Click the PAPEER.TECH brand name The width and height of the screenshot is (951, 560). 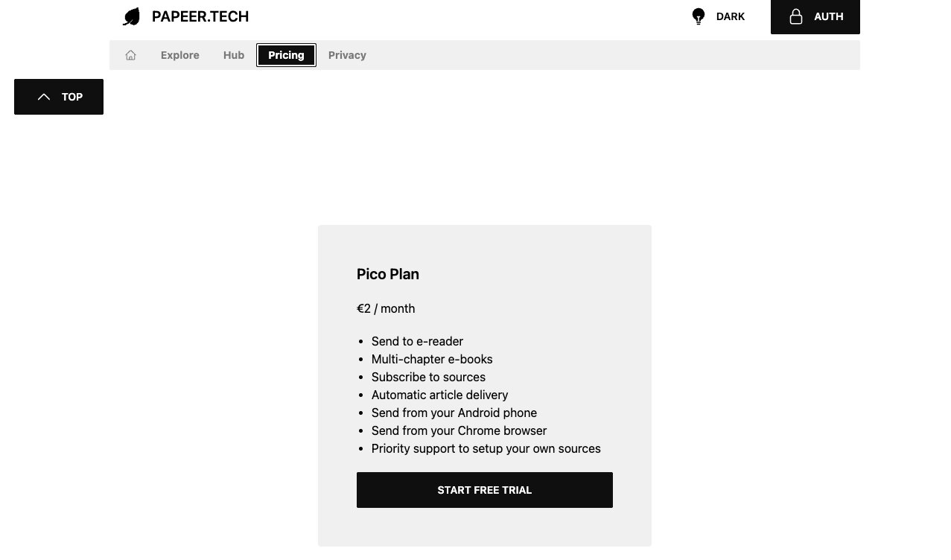pyautogui.click(x=200, y=16)
